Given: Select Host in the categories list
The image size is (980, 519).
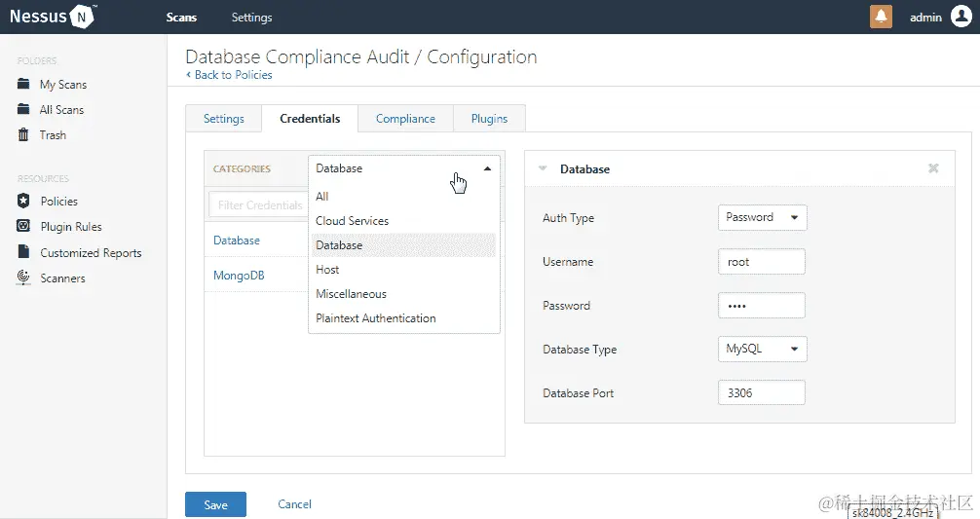Looking at the screenshot, I should 327,270.
